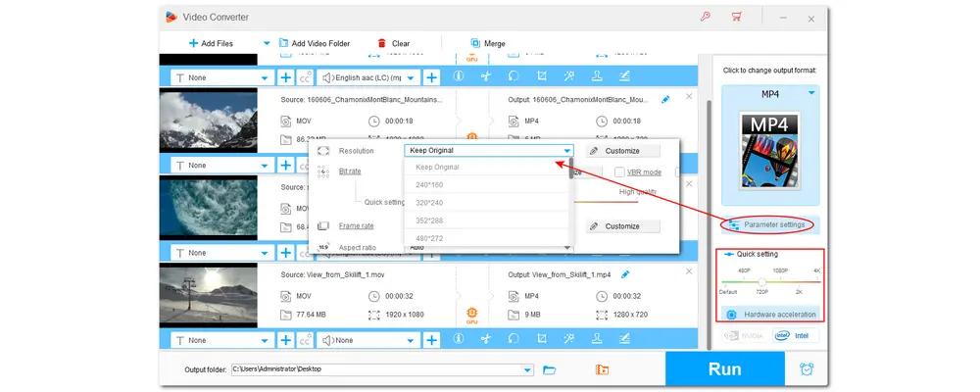Click the alarm clock schedule icon
Image resolution: width=980 pixels, height=392 pixels.
pyautogui.click(x=807, y=369)
